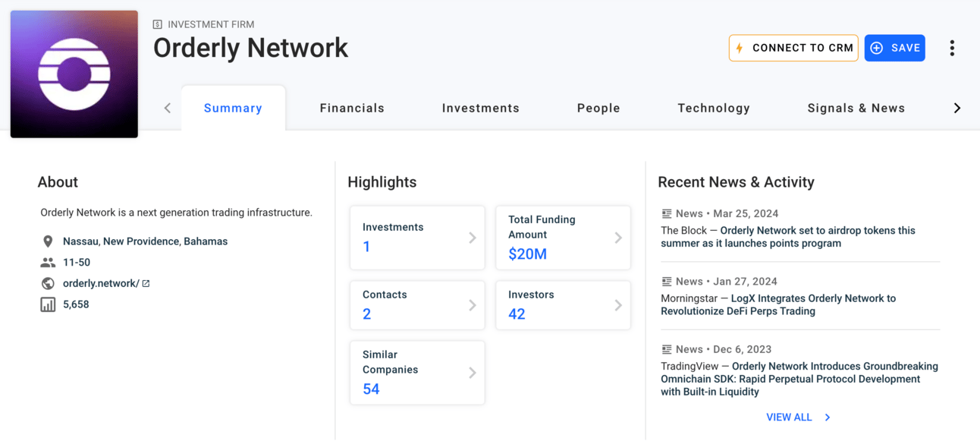This screenshot has height=441, width=980.
Task: Expand Similar Companies card chevron
Action: pos(472,373)
